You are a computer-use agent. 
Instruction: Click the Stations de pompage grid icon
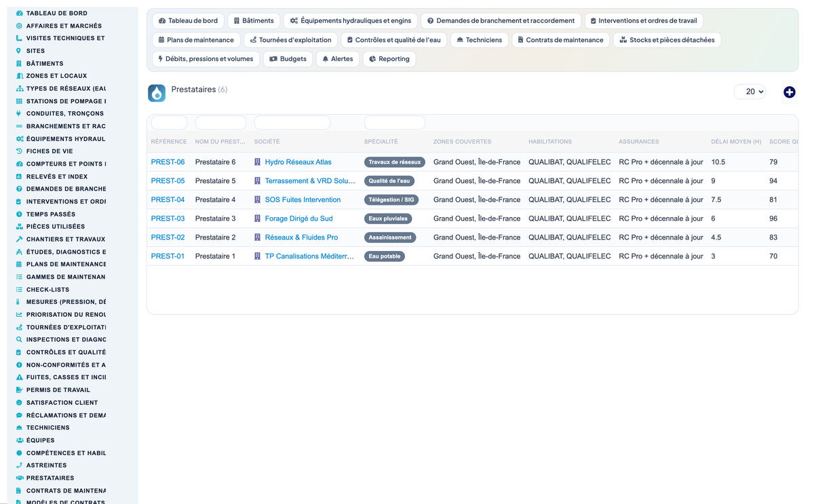pos(19,101)
